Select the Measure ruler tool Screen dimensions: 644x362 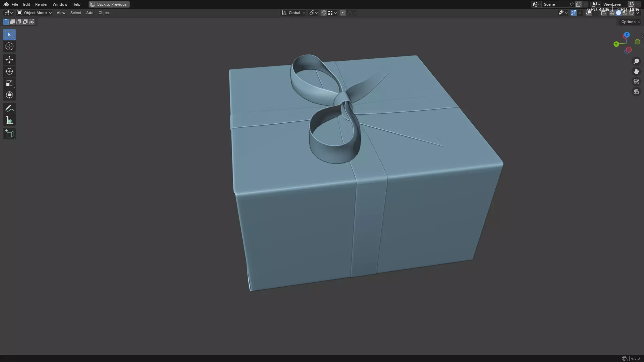(x=9, y=120)
